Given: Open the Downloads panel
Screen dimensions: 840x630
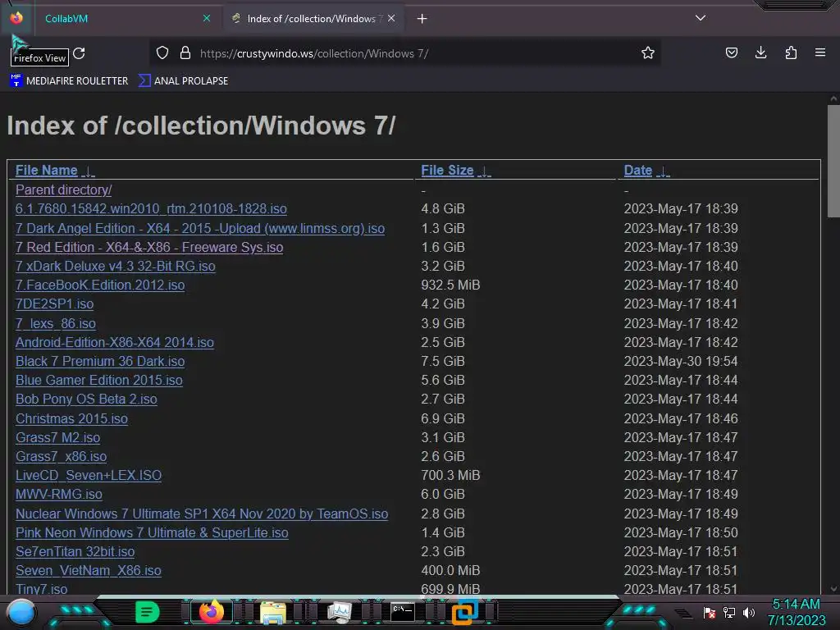Looking at the screenshot, I should 760,53.
